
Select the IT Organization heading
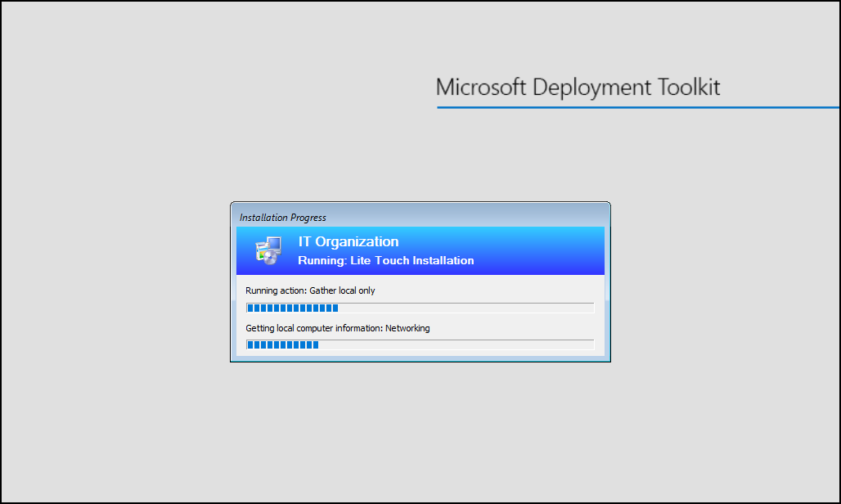tap(348, 242)
